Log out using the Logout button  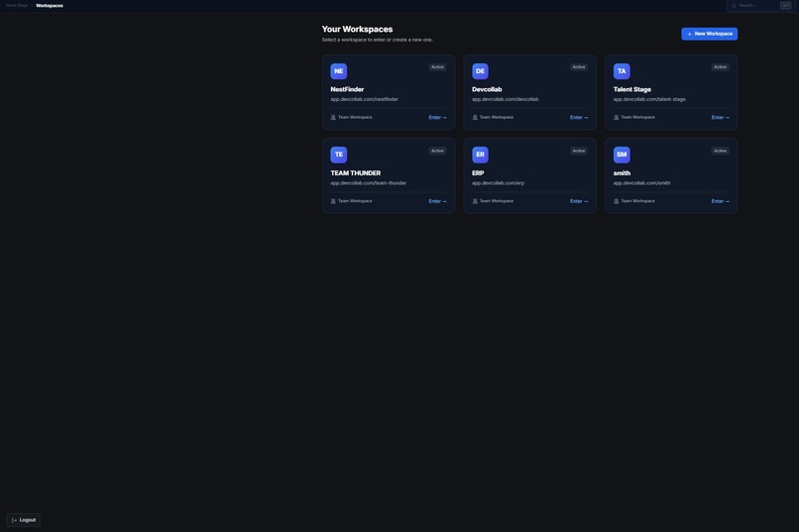click(x=24, y=520)
